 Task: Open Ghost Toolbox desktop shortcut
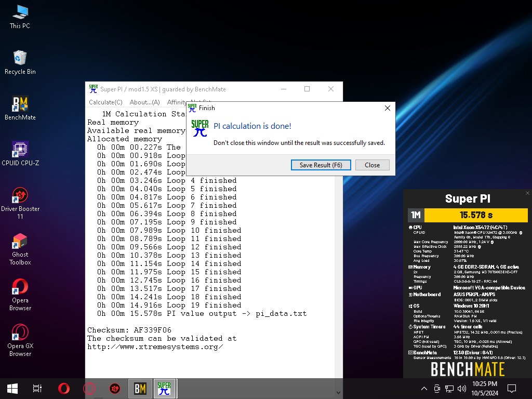(x=20, y=249)
